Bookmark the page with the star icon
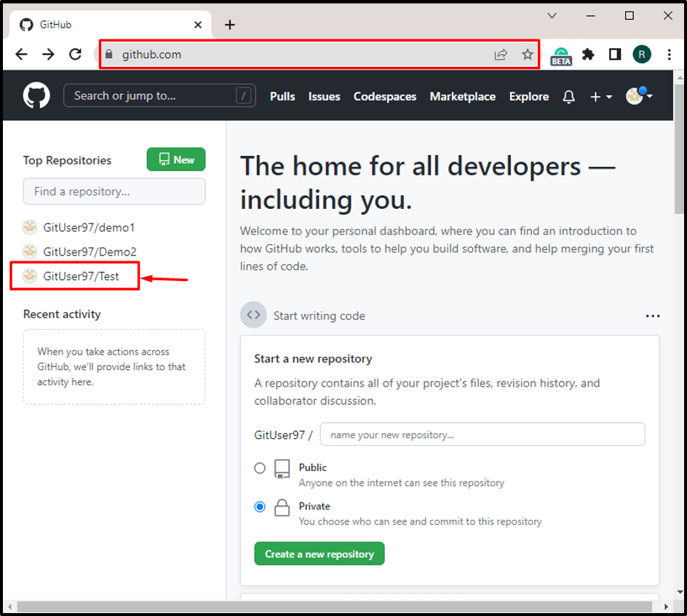The image size is (687, 616). coord(527,54)
